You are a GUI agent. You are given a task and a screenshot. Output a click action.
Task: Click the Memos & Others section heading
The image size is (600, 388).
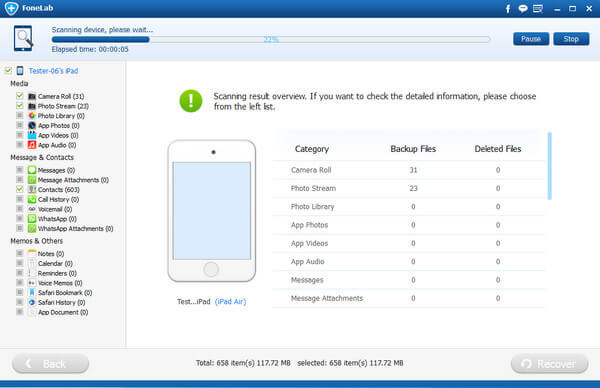click(x=36, y=241)
